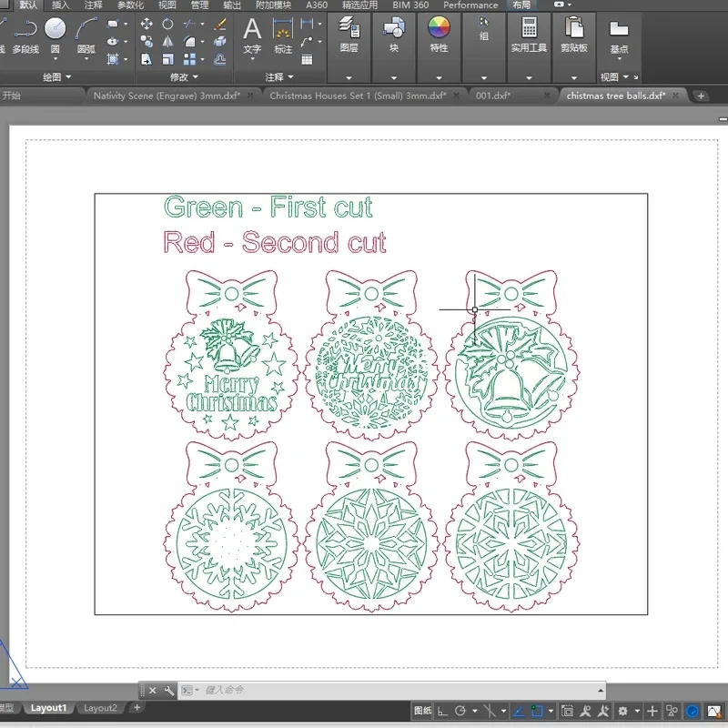This screenshot has width=728, height=728.
Task: Select the Rectangle draw tool
Action: pos(113,24)
